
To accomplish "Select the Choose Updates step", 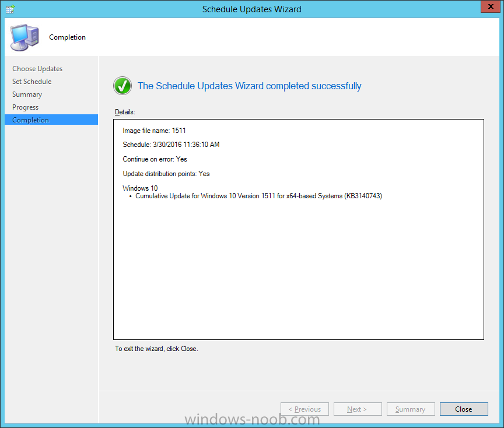I will 37,69.
